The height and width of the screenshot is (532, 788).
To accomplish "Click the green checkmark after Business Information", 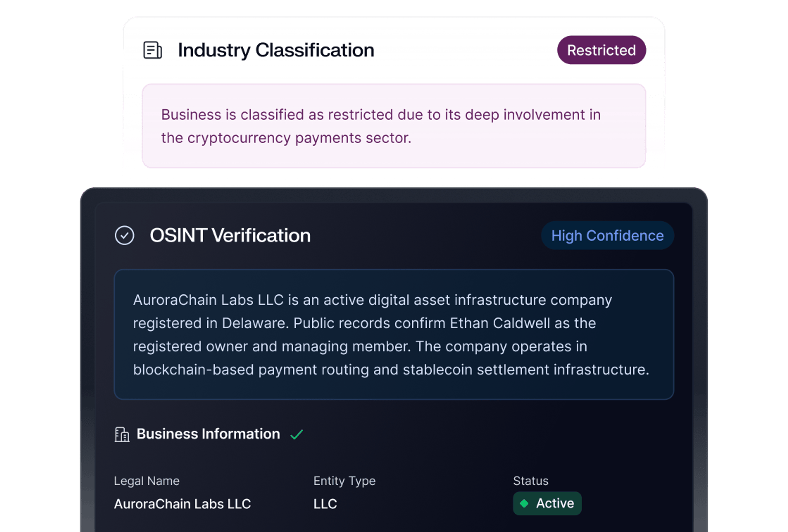I will 297,434.
